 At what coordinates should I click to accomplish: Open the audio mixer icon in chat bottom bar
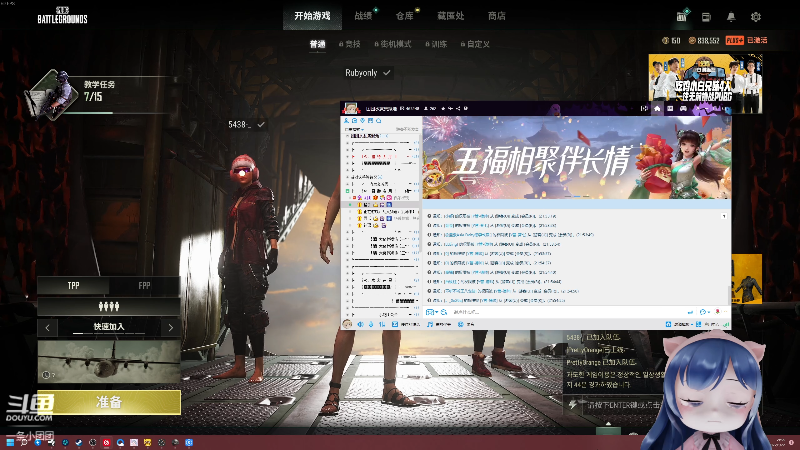tap(382, 324)
